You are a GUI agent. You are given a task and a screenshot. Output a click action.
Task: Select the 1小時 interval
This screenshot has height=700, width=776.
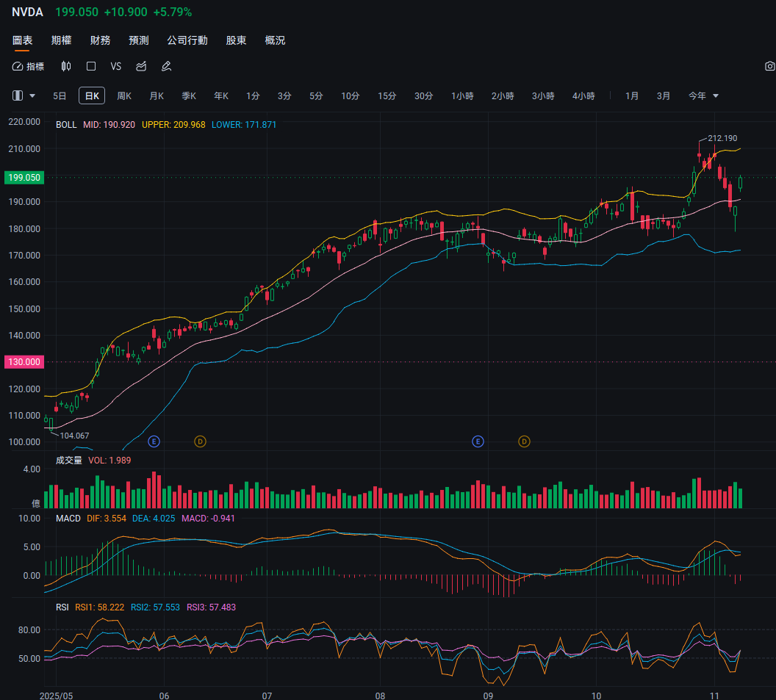tap(462, 96)
